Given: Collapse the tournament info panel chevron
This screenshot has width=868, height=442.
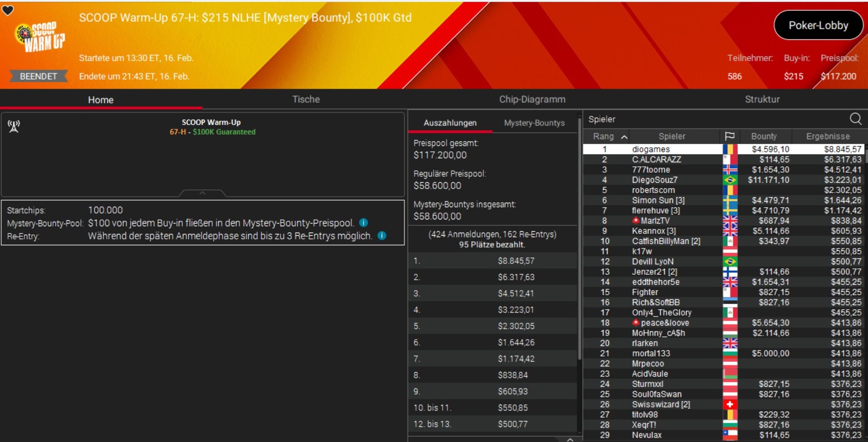Looking at the screenshot, I should point(202,193).
